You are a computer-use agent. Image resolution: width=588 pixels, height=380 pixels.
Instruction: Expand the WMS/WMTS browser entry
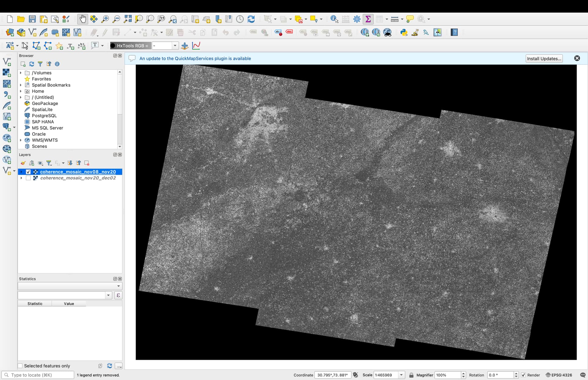tap(21, 140)
